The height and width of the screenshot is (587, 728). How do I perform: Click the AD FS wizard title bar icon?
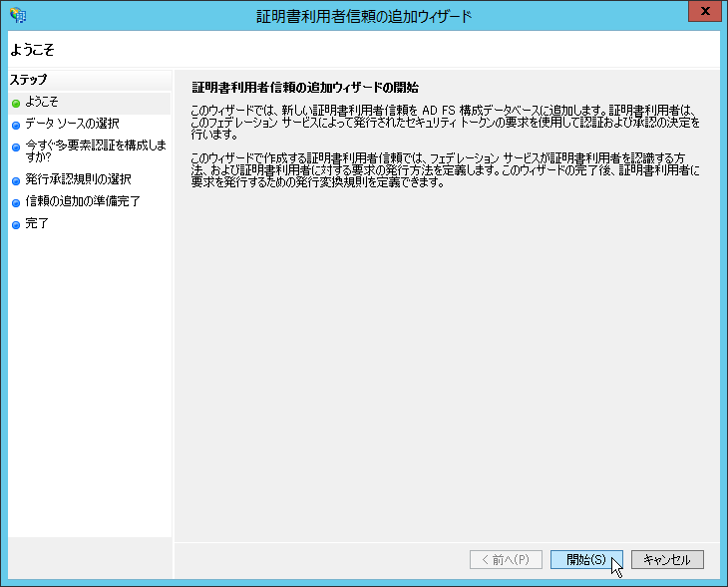[x=18, y=15]
